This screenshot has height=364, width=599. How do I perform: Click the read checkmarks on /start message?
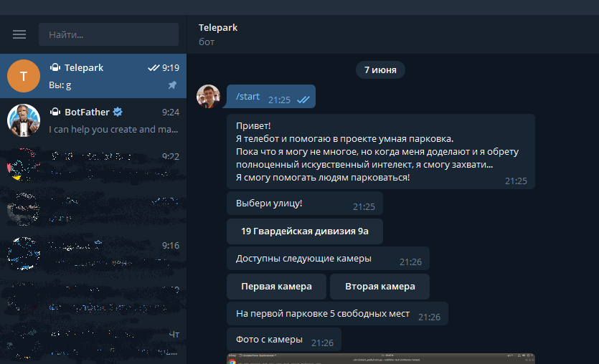pyautogui.click(x=303, y=100)
